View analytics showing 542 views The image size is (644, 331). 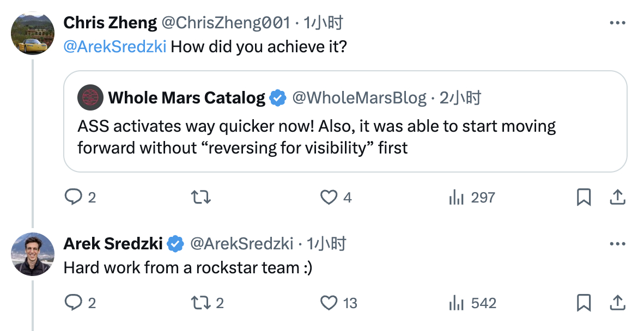coord(472,303)
